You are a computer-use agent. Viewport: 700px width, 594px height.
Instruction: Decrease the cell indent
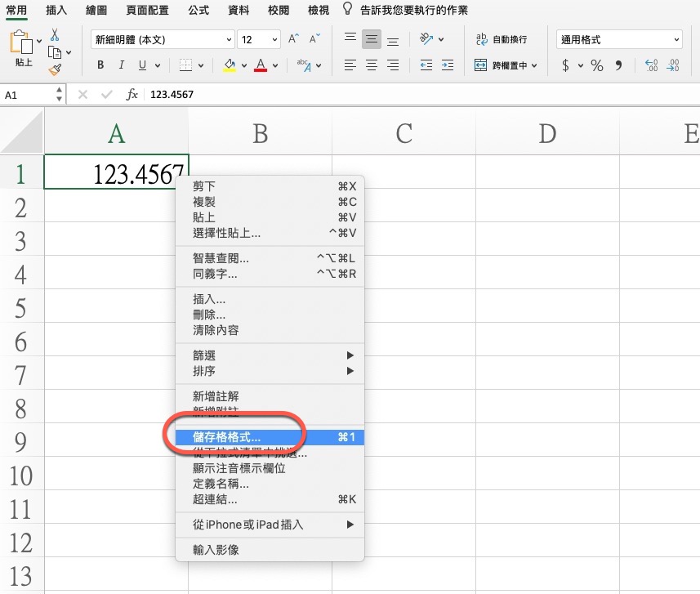(x=426, y=65)
